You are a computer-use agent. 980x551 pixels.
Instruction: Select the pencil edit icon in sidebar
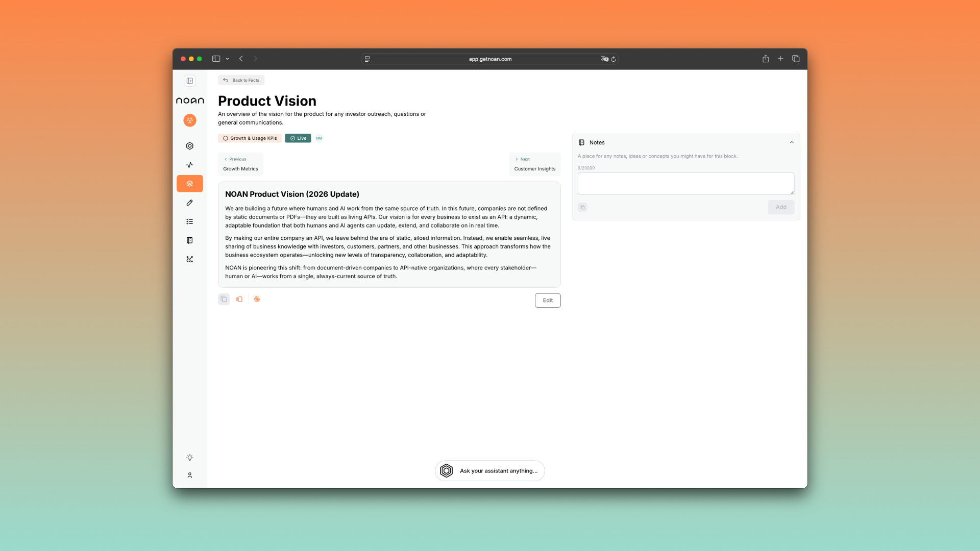pos(190,203)
